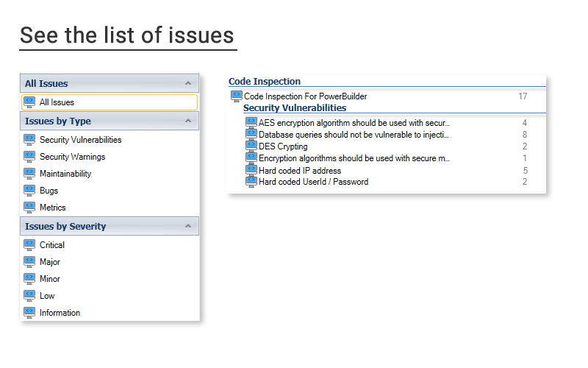Screen dimensions: 588x368
Task: Click the icon beside Security Vulnerabilities
Action: pos(29,139)
